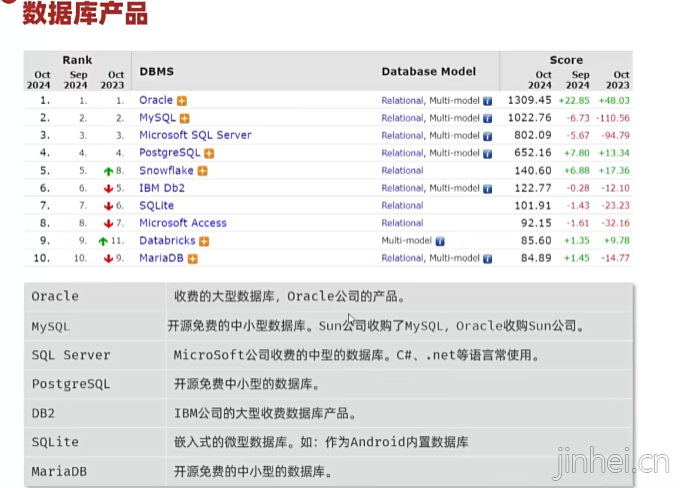This screenshot has width=680, height=488.
Task: Select the score 140.60 for Snowflake
Action: [x=533, y=170]
